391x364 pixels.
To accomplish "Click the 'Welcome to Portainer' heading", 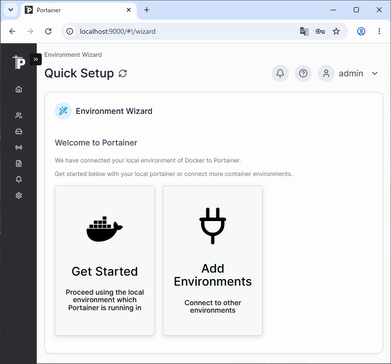I will click(96, 143).
